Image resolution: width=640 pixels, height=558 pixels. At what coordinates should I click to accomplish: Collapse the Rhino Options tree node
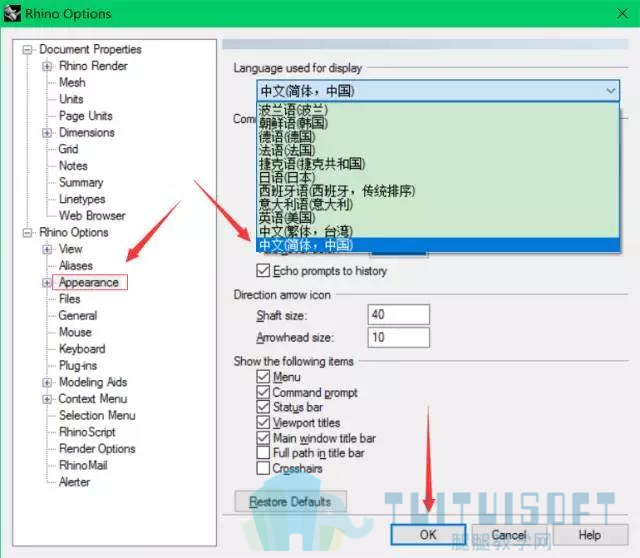tap(27, 233)
